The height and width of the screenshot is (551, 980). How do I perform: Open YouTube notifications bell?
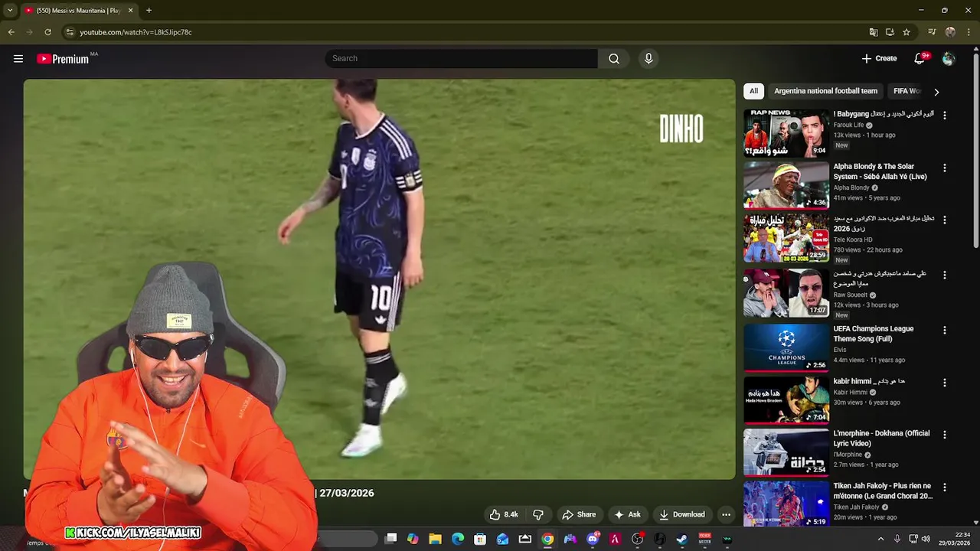pyautogui.click(x=920, y=59)
